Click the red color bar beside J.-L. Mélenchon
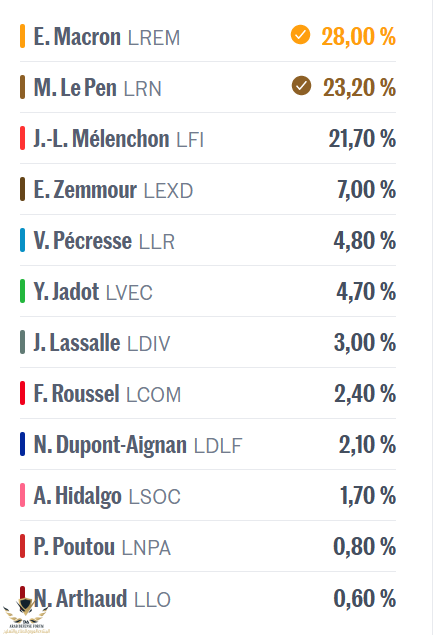The height and width of the screenshot is (635, 439). [x=22, y=139]
